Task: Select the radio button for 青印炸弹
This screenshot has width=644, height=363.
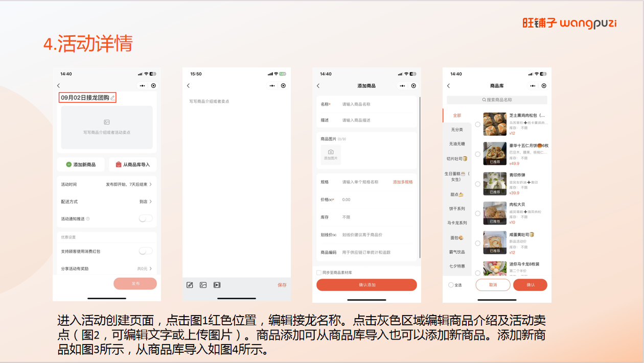Action: pos(478,184)
